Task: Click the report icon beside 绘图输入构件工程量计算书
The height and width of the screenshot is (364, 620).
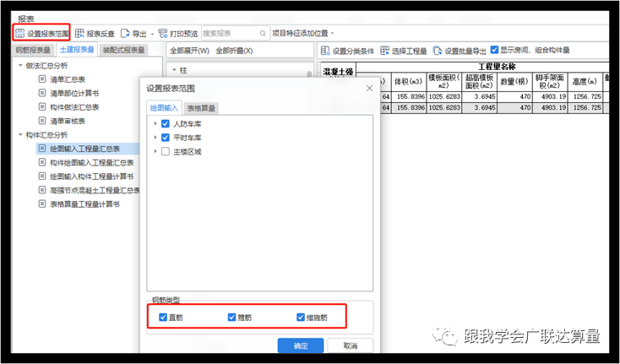Action: click(x=42, y=176)
